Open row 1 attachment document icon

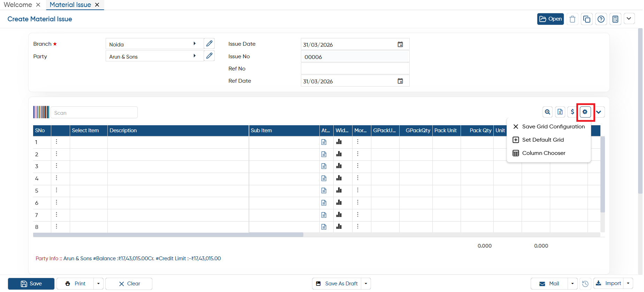324,142
